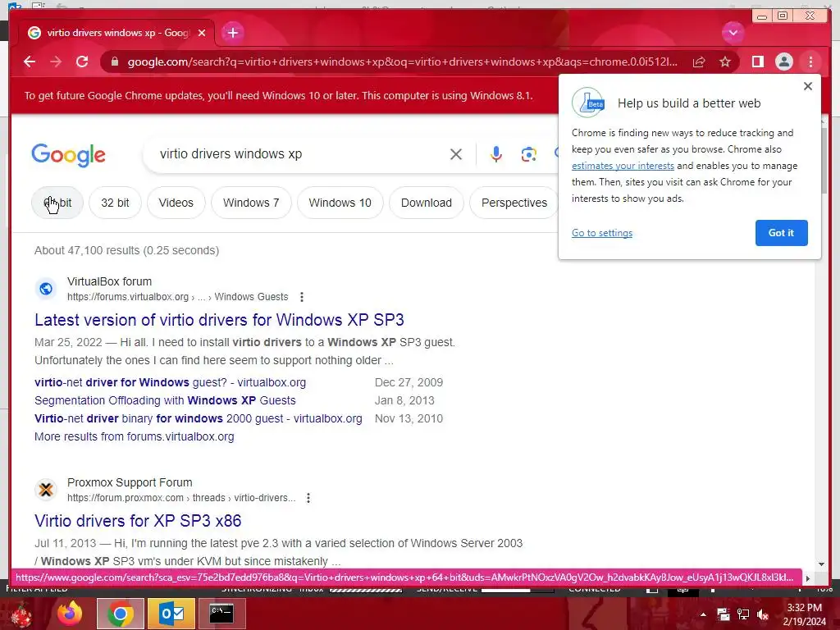Click inside the Google search box

(x=300, y=153)
